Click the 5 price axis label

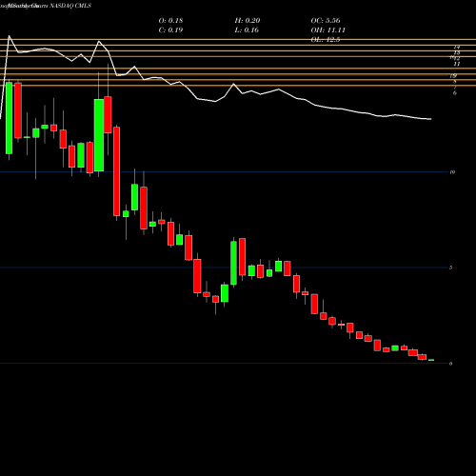pos(450,268)
